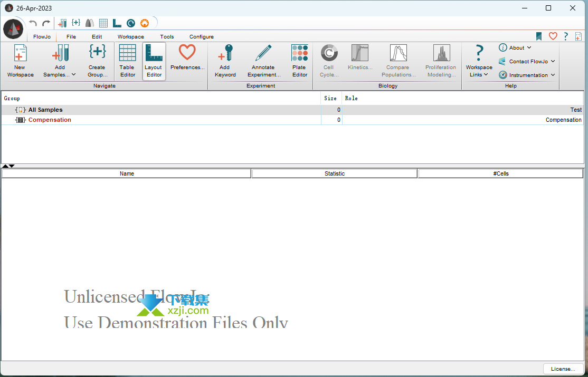This screenshot has height=377, width=588.
Task: Expand the Add Samples dropdown arrow
Action: tap(73, 74)
